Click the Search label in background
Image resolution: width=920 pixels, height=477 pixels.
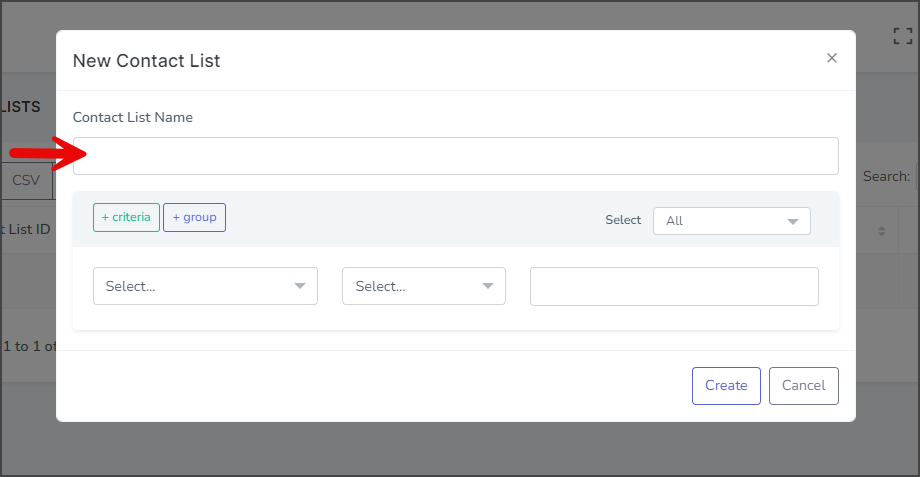pos(886,177)
